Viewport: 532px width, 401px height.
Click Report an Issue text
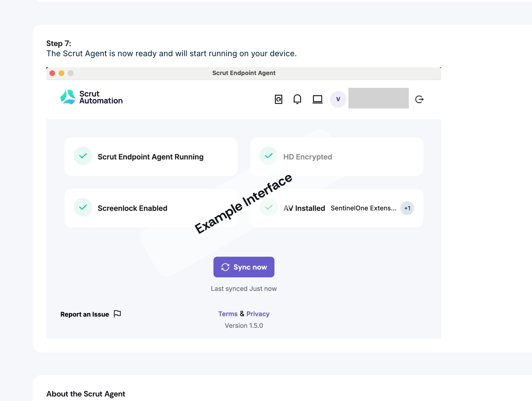coord(85,314)
